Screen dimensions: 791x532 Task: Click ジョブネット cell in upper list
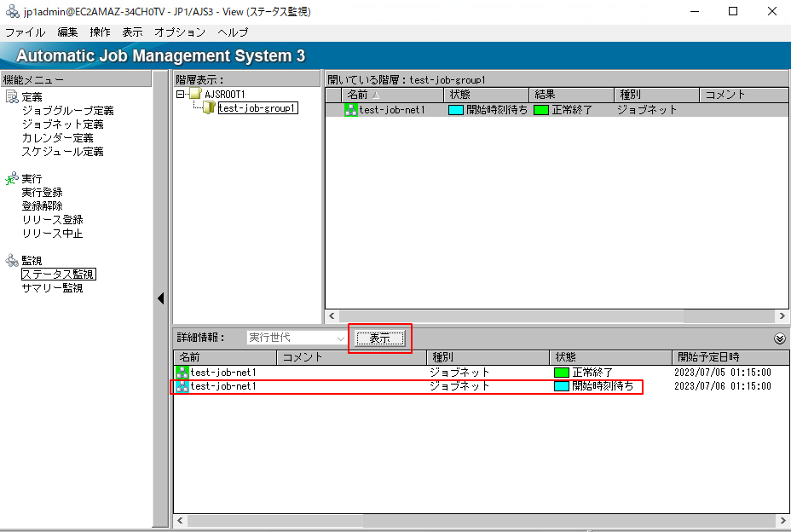(647, 110)
